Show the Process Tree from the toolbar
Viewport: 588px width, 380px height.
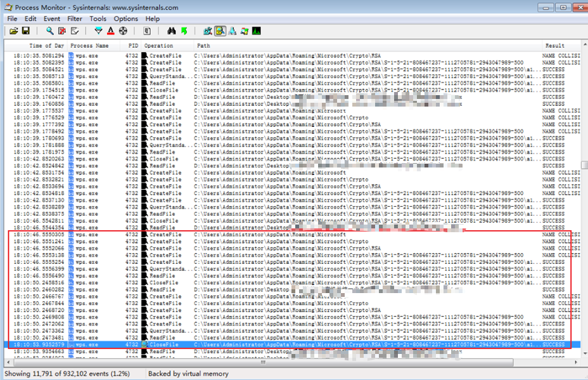pyautogui.click(x=147, y=31)
